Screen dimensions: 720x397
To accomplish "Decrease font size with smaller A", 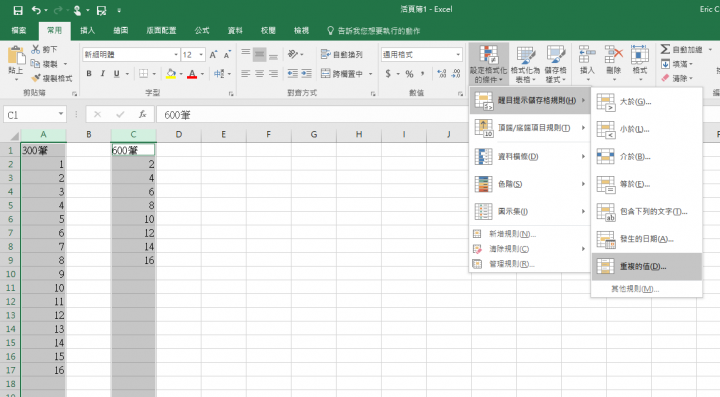I will pos(227,55).
